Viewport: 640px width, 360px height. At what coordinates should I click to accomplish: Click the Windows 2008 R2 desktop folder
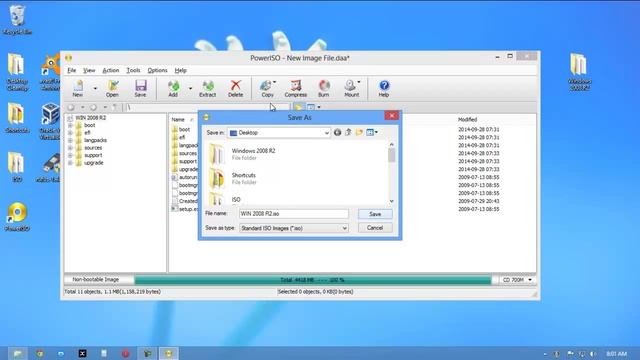click(x=579, y=71)
